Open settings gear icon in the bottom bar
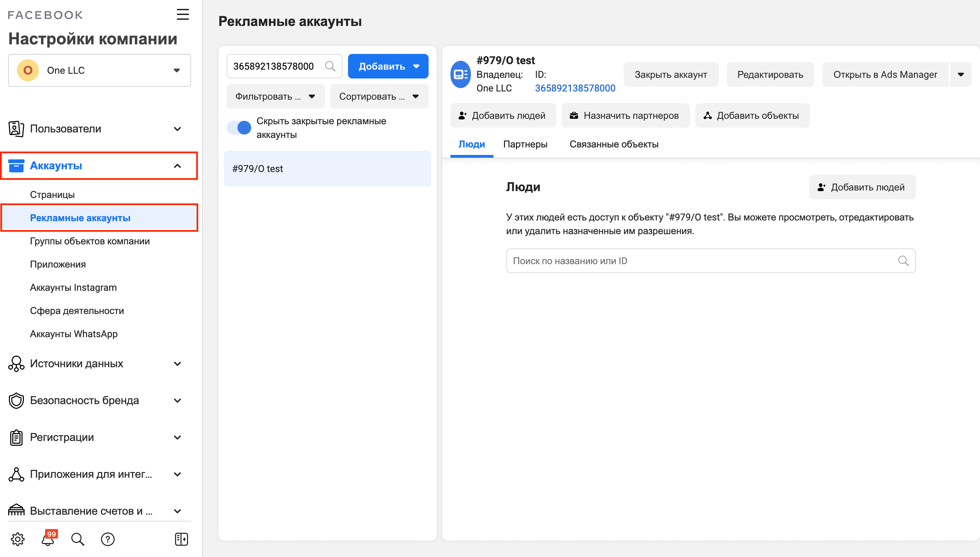The image size is (980, 557). 18,539
